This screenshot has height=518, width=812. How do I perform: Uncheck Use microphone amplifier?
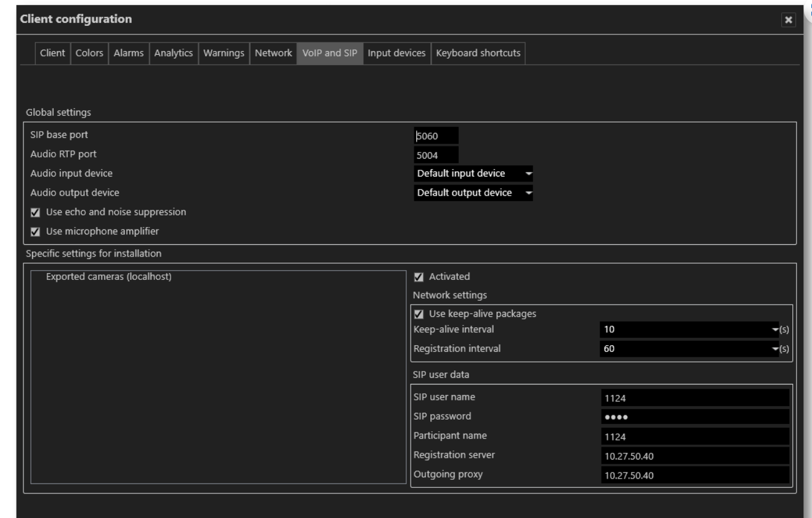tap(36, 231)
